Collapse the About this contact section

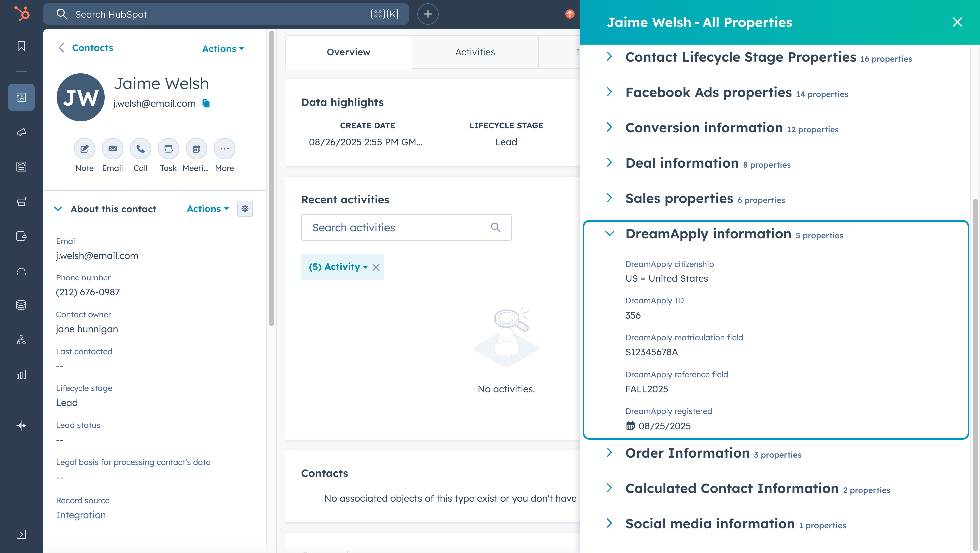tap(58, 209)
